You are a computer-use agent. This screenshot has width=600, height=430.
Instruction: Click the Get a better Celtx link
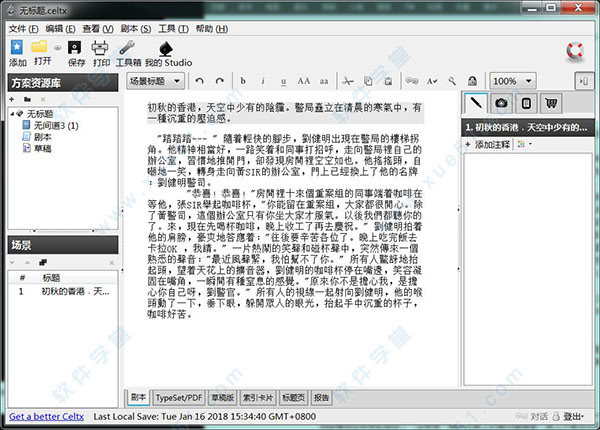(44, 415)
